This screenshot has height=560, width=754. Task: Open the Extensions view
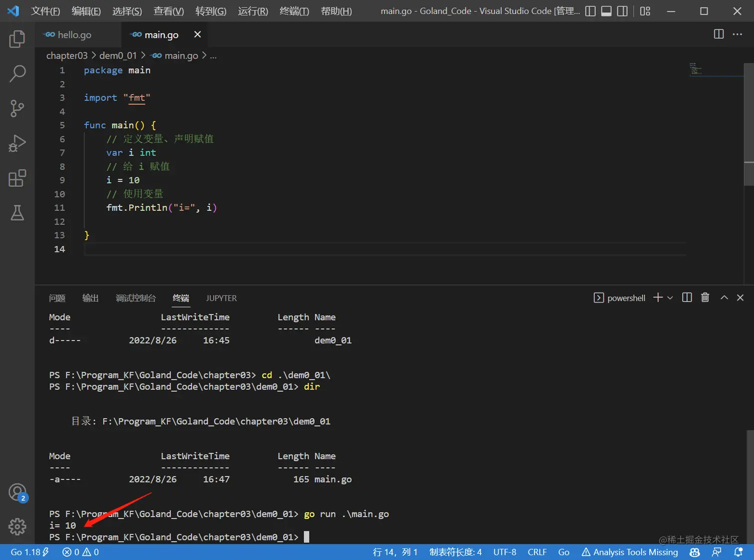coord(17,178)
